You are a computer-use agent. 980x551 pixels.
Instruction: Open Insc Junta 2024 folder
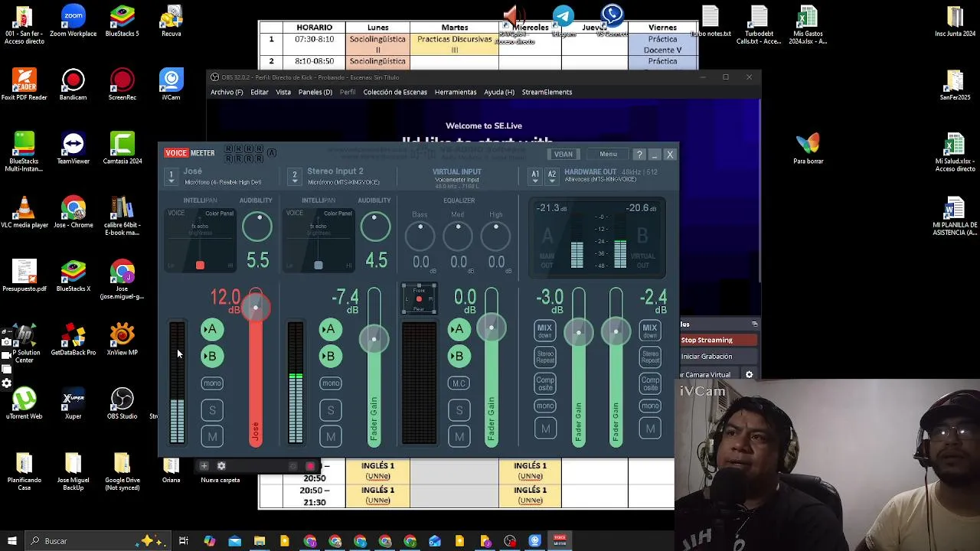coord(955,21)
